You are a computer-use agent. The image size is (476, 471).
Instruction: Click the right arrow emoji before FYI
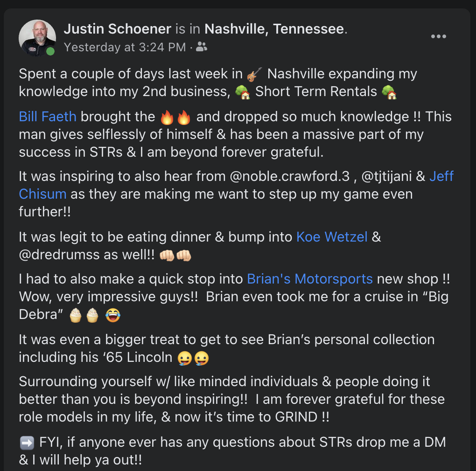[27, 443]
